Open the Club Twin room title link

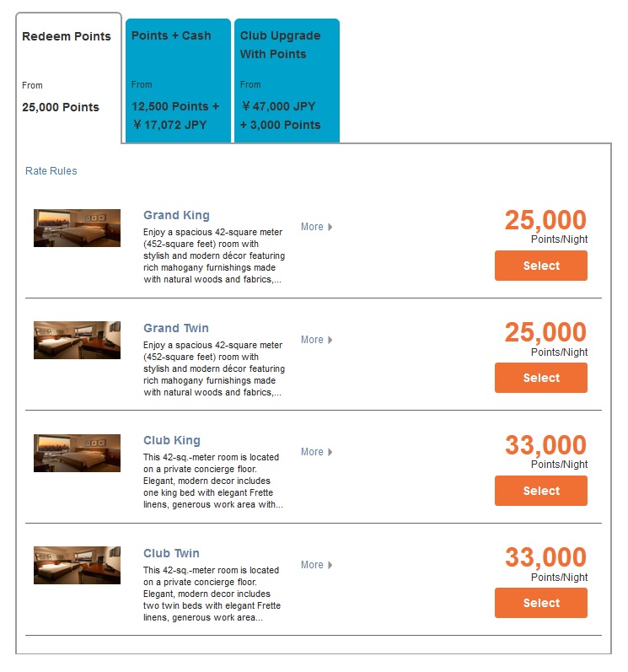coord(171,553)
